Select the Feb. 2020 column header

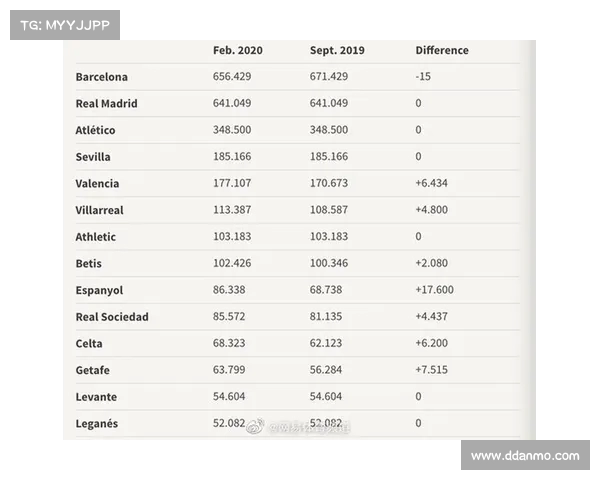(238, 50)
